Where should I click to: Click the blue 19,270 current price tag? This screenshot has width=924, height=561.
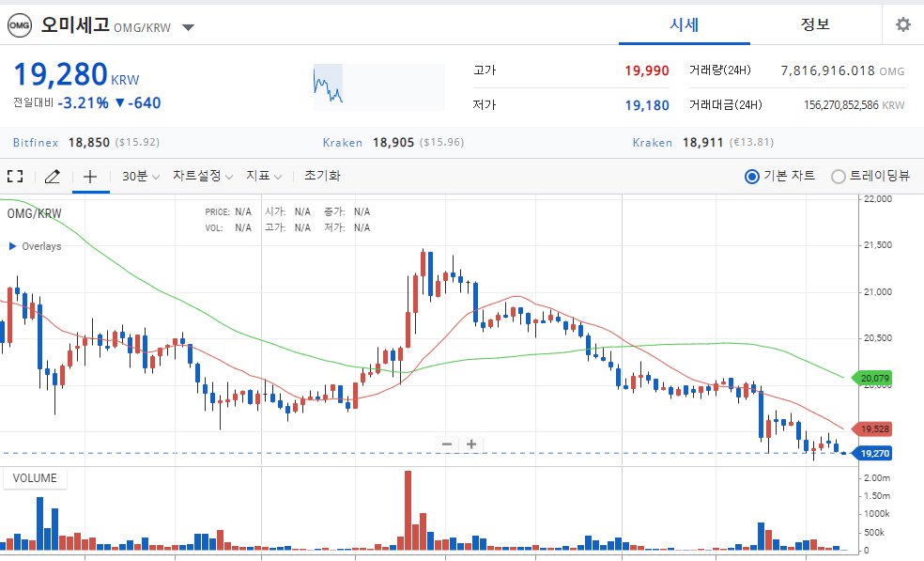pyautogui.click(x=873, y=453)
